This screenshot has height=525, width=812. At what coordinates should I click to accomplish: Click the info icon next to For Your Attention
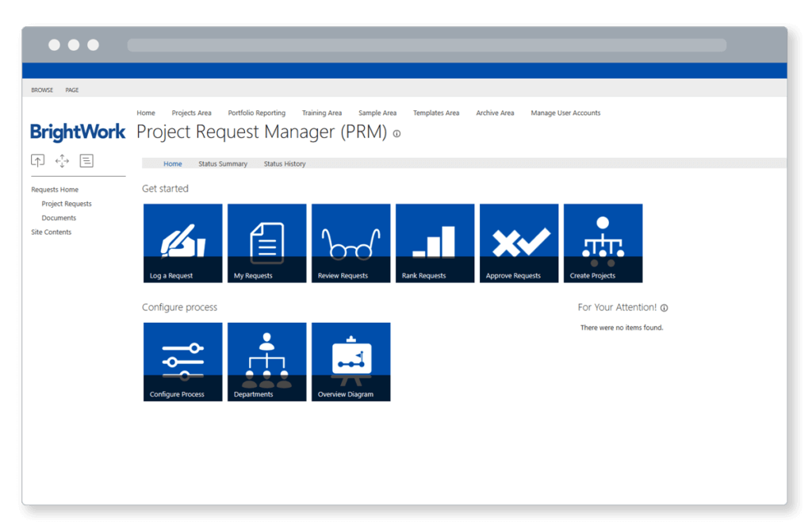664,308
